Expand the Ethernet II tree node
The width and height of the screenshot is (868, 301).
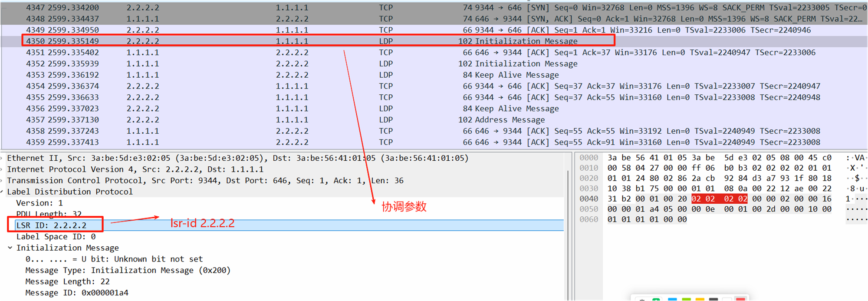tap(2, 158)
